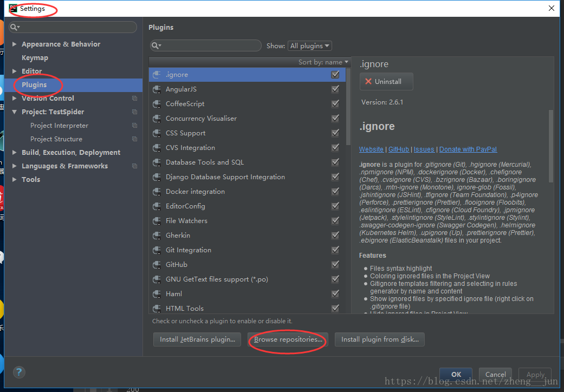Click the Gherkin plugin icon
This screenshot has height=392, width=564.
(157, 236)
